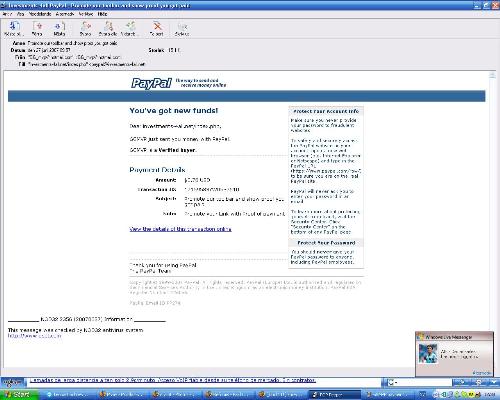Viewport: 500px width, 400px height.
Task: Open the NOD32 website link under antivirus notice
Action: (35, 336)
